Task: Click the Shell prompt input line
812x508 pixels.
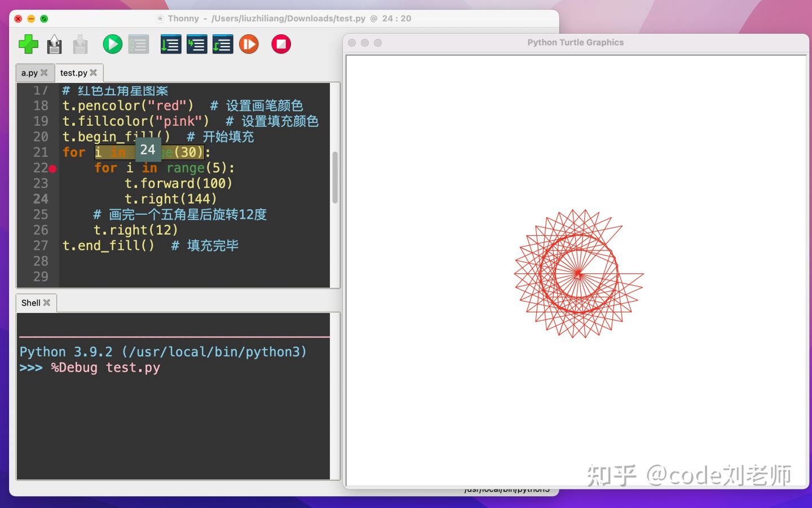Action: pyautogui.click(x=169, y=368)
